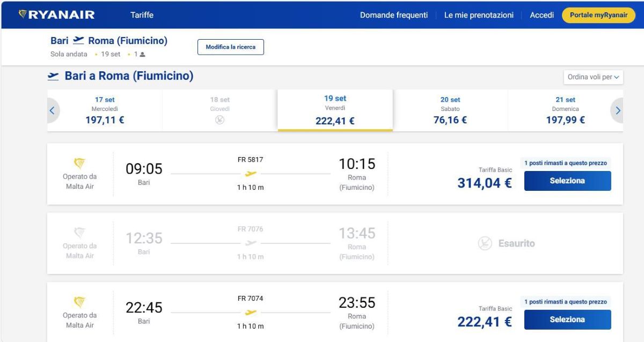This screenshot has width=644, height=342.
Task: Select the 17 set Mercoledì date tab
Action: (x=105, y=110)
